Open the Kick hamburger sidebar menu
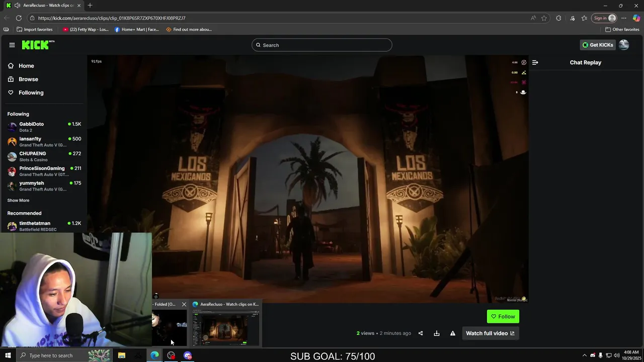644x362 pixels. coord(12,45)
